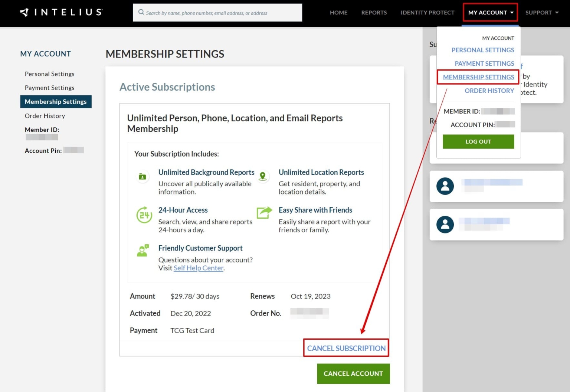Click the Unlimited Background Reports briefcase icon
The height and width of the screenshot is (392, 570).
pyautogui.click(x=142, y=177)
